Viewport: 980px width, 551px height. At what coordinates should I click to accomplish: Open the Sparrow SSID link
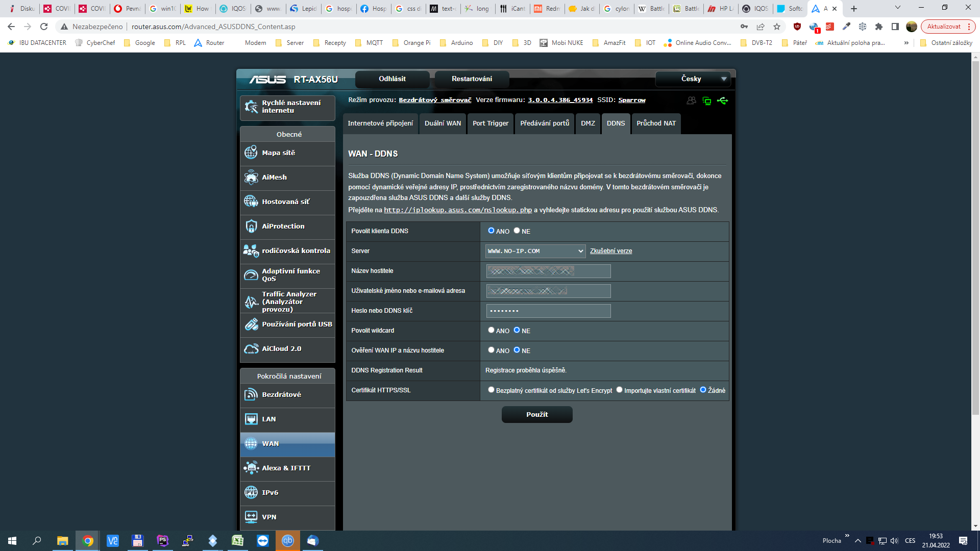632,100
